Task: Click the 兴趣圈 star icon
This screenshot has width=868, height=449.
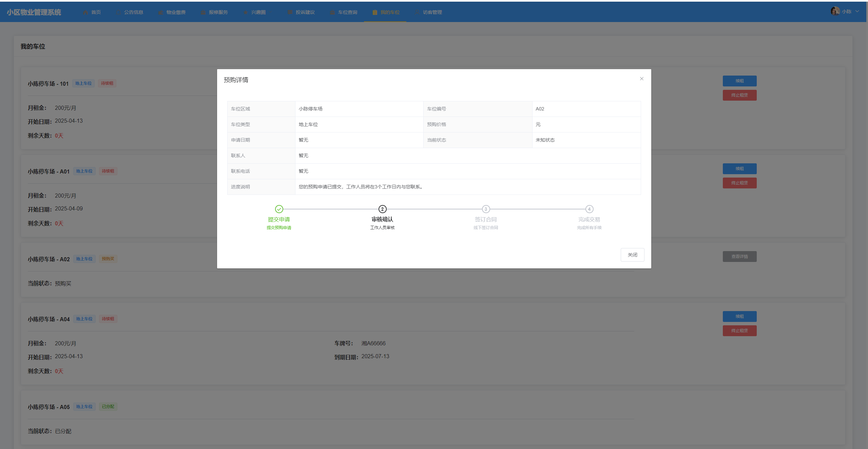Action: coord(246,12)
